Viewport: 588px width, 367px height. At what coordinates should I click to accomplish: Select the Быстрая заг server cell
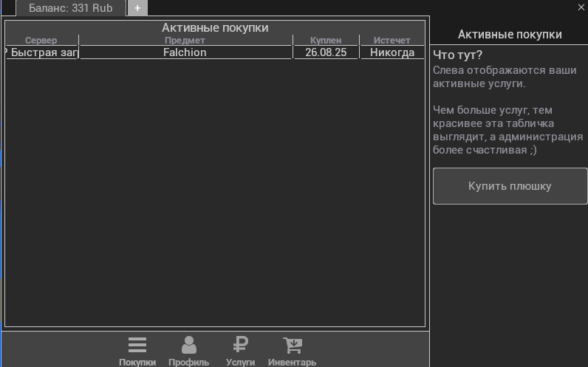(41, 52)
